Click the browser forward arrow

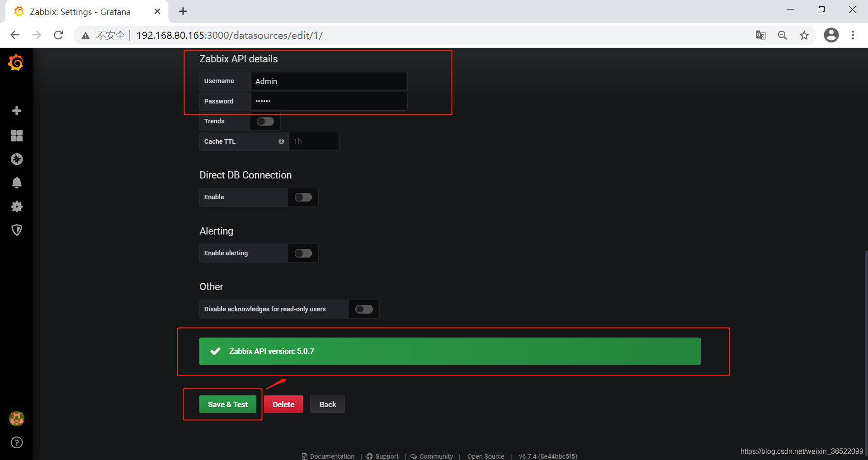pyautogui.click(x=37, y=35)
